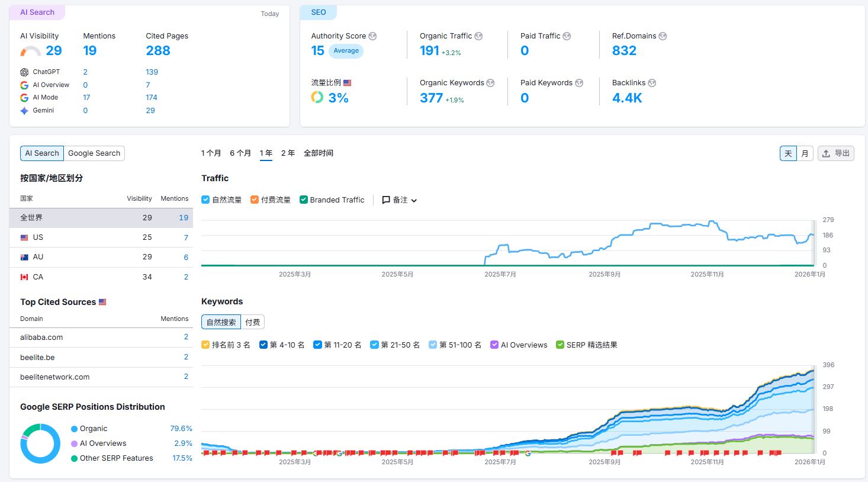Select the 6 个月 time range
The width and height of the screenshot is (868, 482).
pos(240,153)
